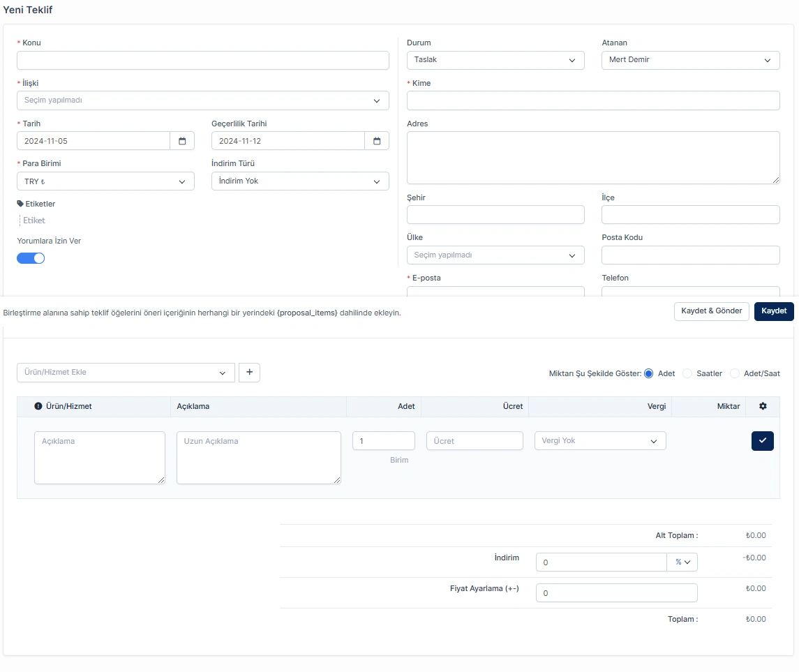Click the Ücret price field

(475, 441)
